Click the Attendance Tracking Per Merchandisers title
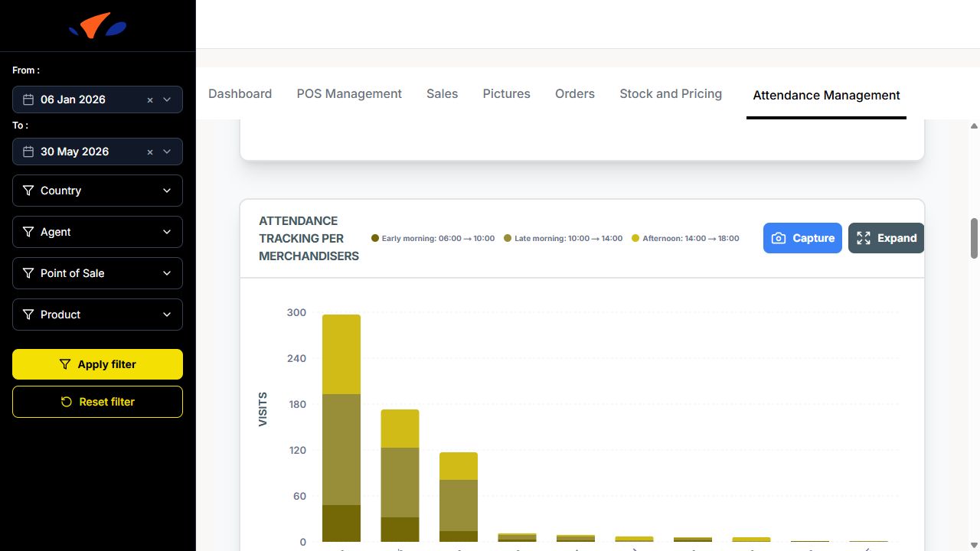 point(309,238)
